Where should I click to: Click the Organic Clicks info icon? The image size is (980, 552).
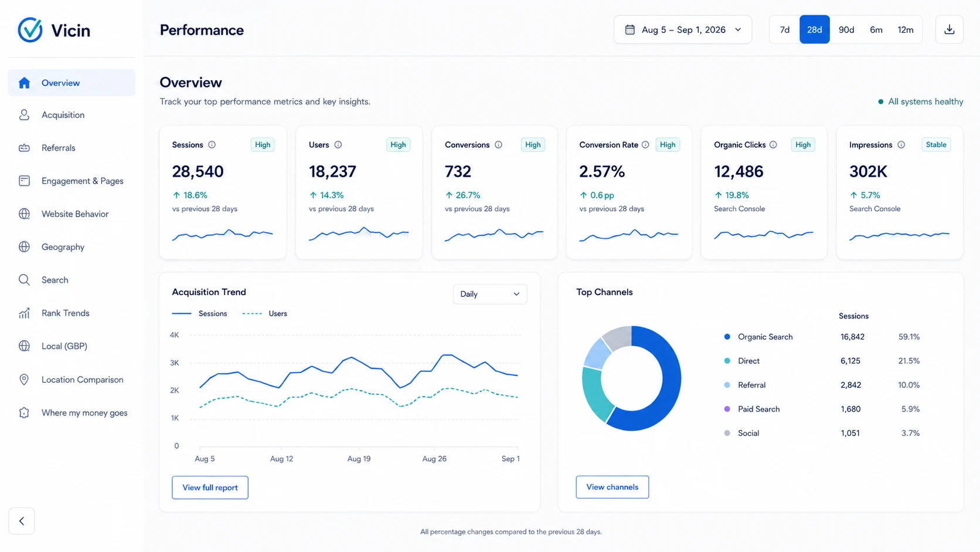[773, 145]
